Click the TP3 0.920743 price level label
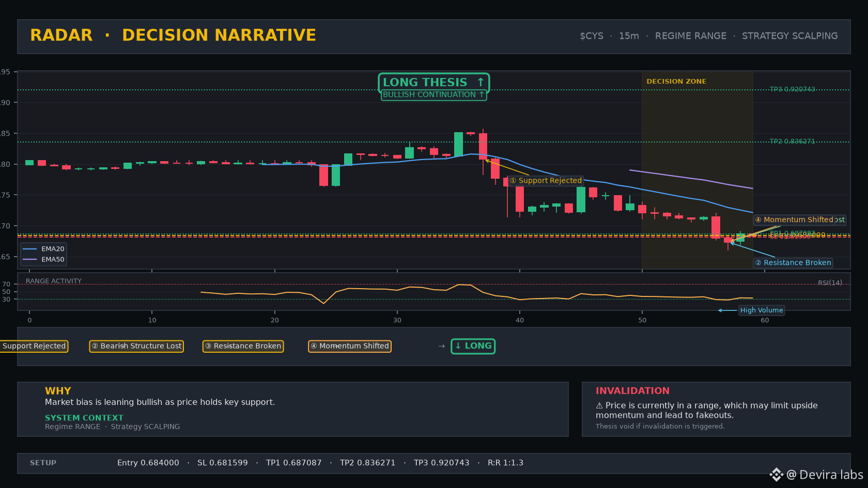Viewport: 868px width, 488px height. click(x=792, y=89)
